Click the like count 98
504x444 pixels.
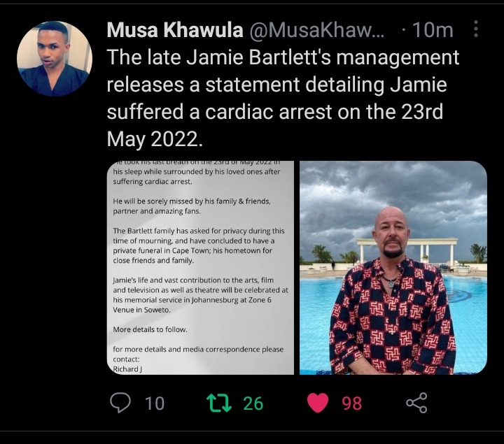351,403
